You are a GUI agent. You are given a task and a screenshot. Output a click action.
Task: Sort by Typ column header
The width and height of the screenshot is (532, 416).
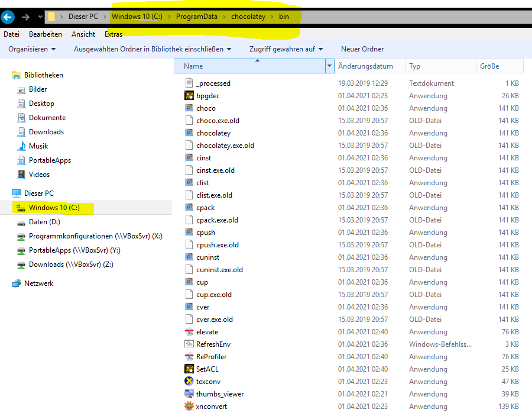click(x=440, y=66)
